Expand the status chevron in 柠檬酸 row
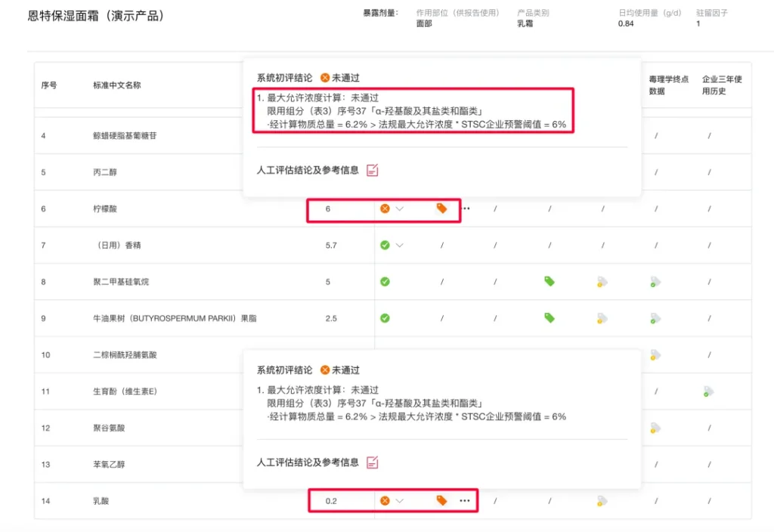This screenshot has width=774, height=532. tap(400, 209)
